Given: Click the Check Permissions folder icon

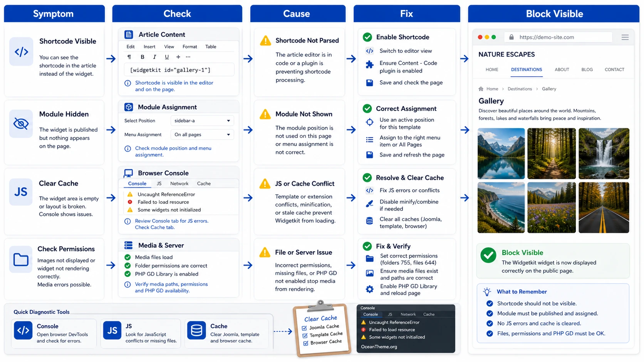Looking at the screenshot, I should [x=21, y=260].
